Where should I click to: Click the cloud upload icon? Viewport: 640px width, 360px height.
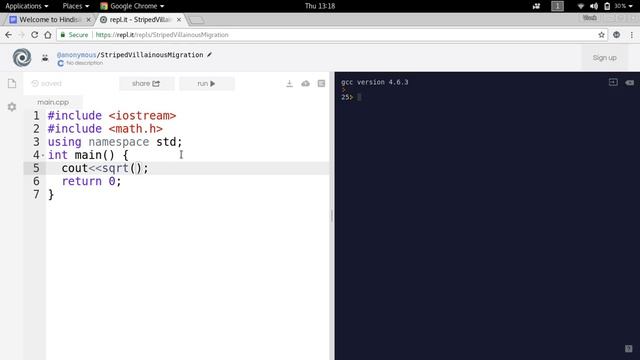click(x=305, y=84)
